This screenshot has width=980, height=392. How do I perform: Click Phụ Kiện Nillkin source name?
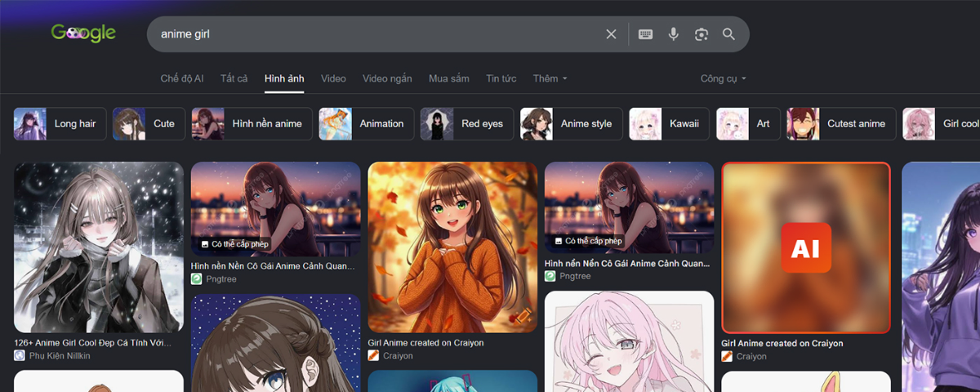pyautogui.click(x=60, y=356)
